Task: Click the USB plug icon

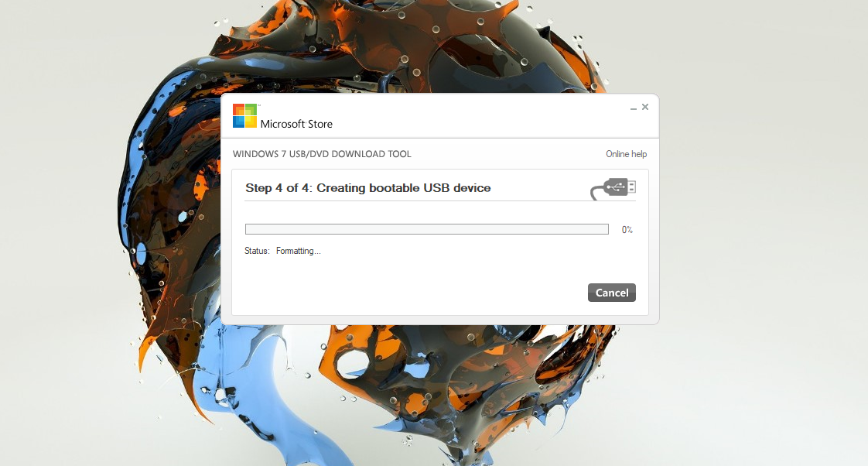Action: pyautogui.click(x=613, y=188)
